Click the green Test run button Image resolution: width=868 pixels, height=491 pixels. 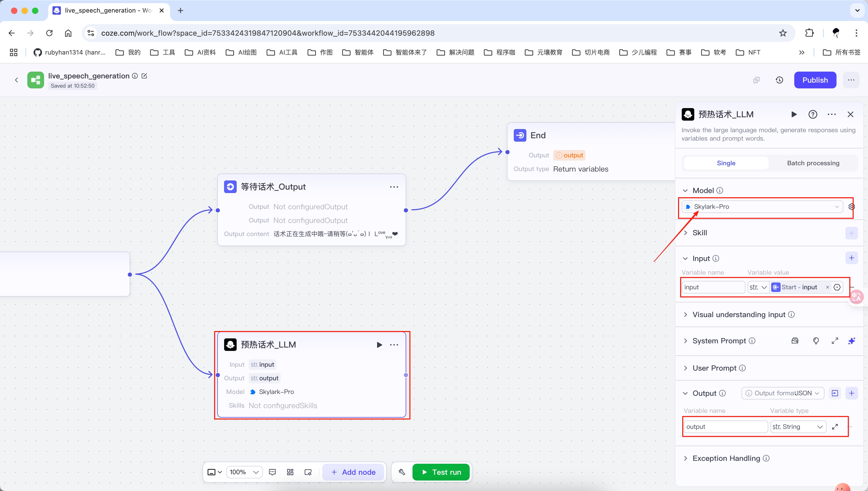pyautogui.click(x=441, y=472)
